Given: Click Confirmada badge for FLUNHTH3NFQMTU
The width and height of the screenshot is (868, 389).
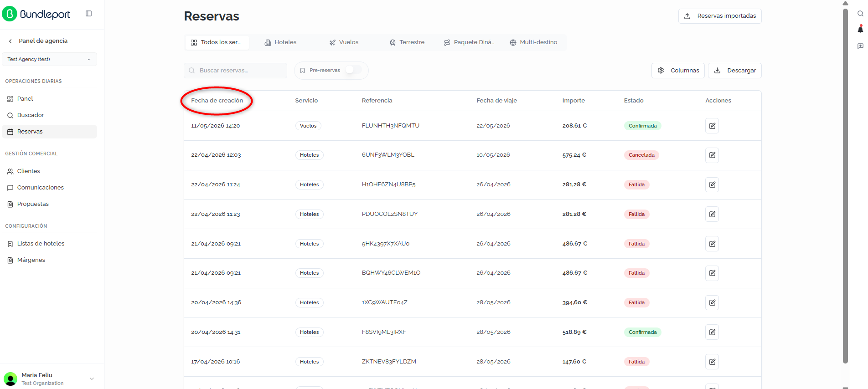Looking at the screenshot, I should [x=643, y=126].
